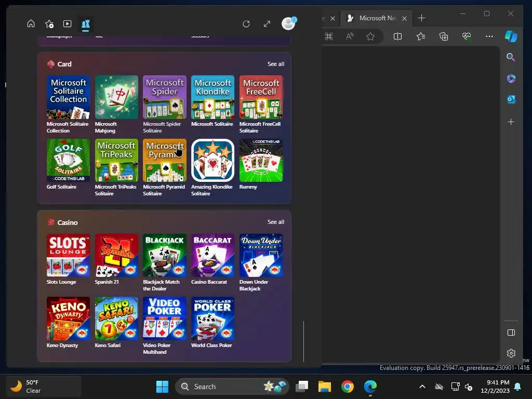Viewport: 532px width, 399px height.
Task: Open split screen in Edge
Action: click(397, 36)
